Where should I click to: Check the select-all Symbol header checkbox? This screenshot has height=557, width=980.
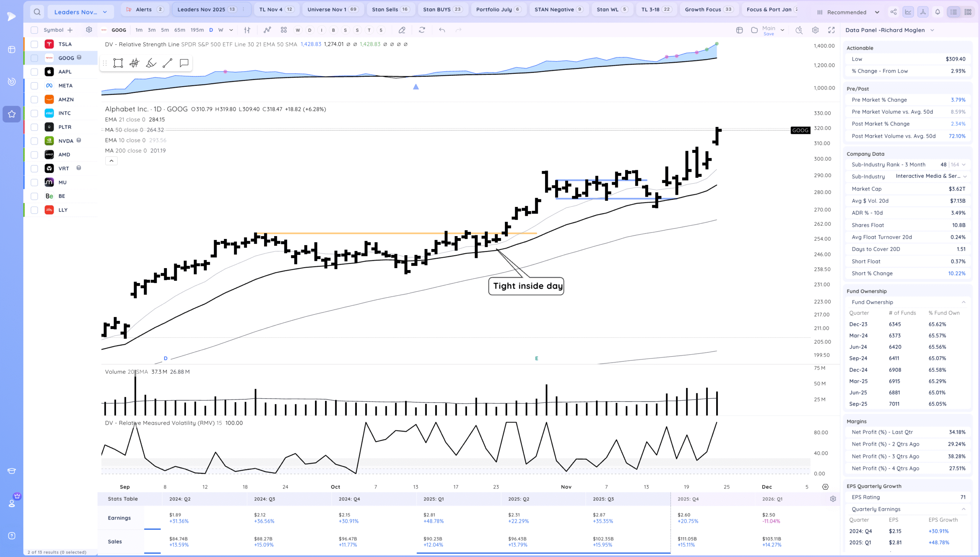(34, 30)
